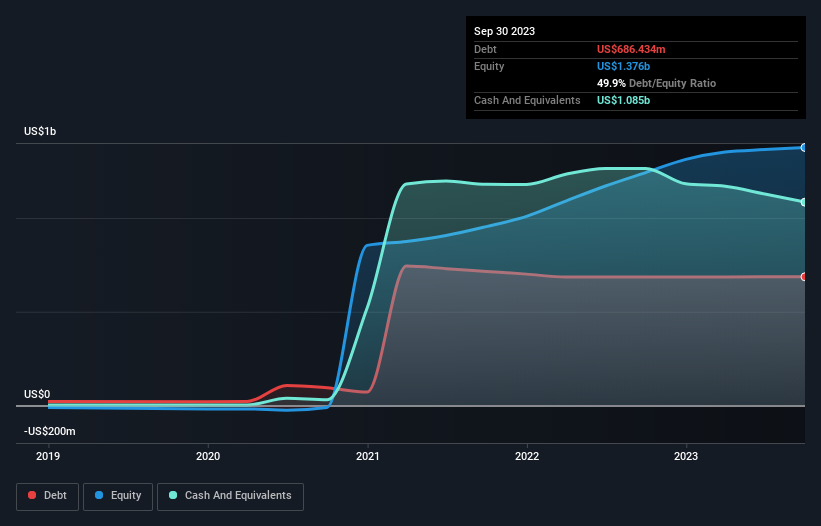Click the 49.9% Debt/Equity Ratio text

tap(656, 83)
